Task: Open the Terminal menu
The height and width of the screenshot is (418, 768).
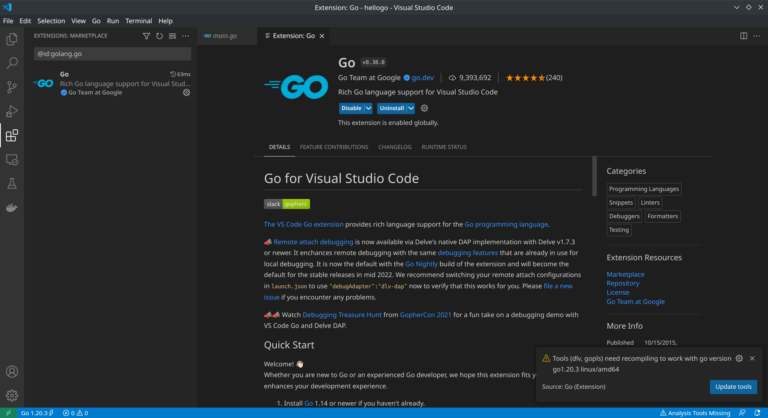Action: click(138, 20)
